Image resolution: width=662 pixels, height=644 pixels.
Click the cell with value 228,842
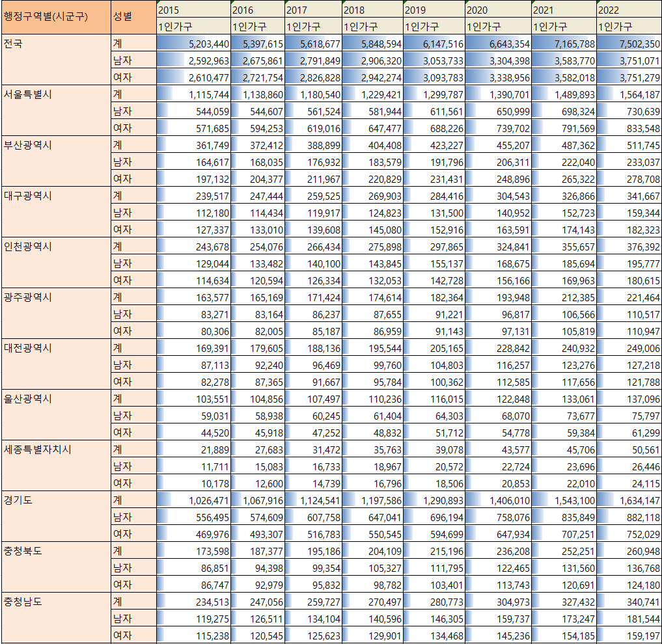click(498, 347)
